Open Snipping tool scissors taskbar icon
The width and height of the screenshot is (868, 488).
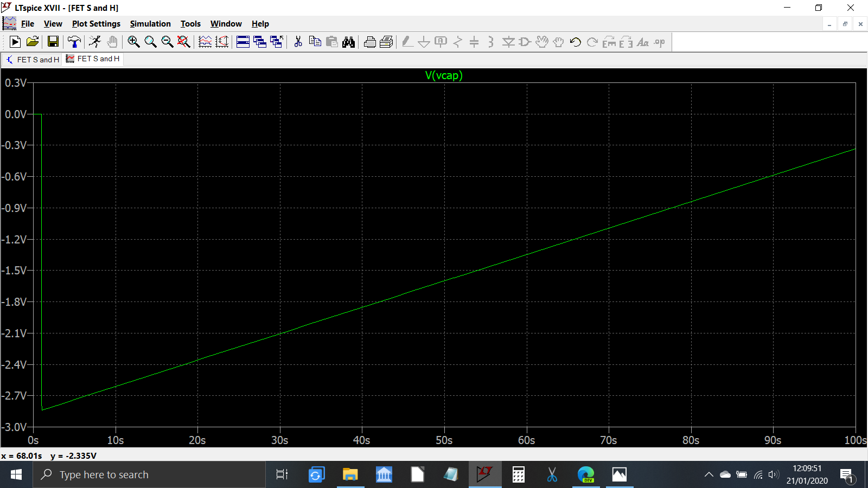pos(552,475)
